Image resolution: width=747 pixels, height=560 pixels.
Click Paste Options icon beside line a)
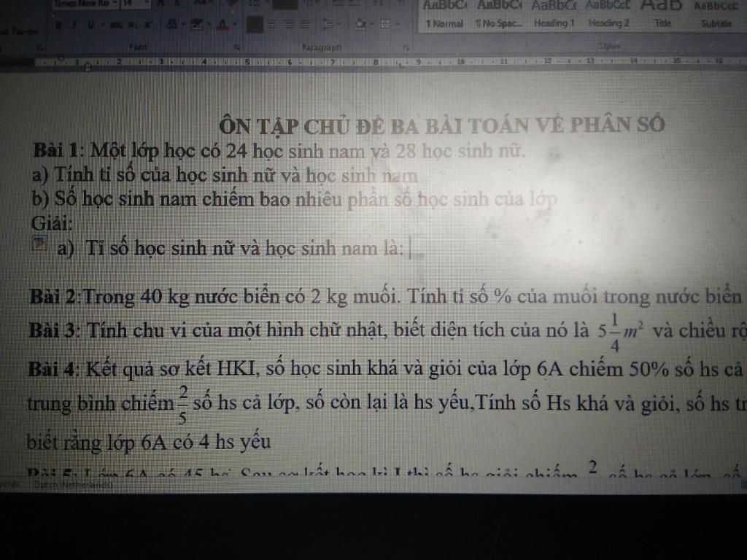(39, 243)
